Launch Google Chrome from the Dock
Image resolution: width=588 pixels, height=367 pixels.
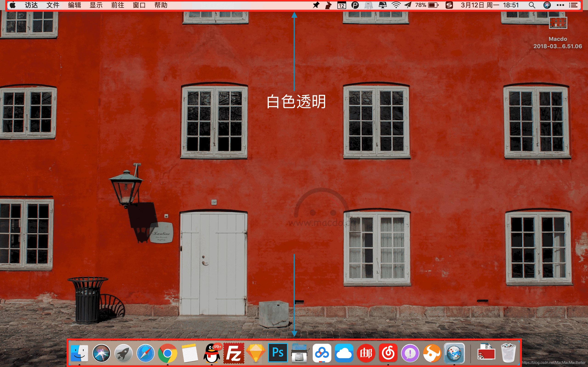click(167, 353)
